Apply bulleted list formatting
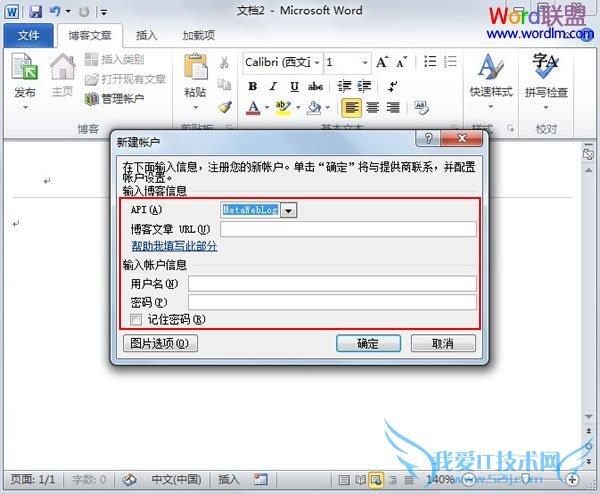Screen dimensions: 600x494 click(x=430, y=62)
